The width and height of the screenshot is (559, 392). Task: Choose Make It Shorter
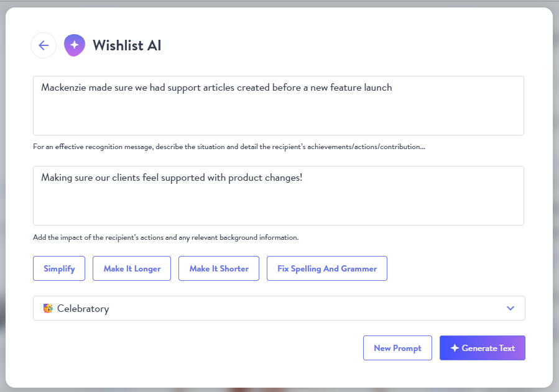[219, 268]
